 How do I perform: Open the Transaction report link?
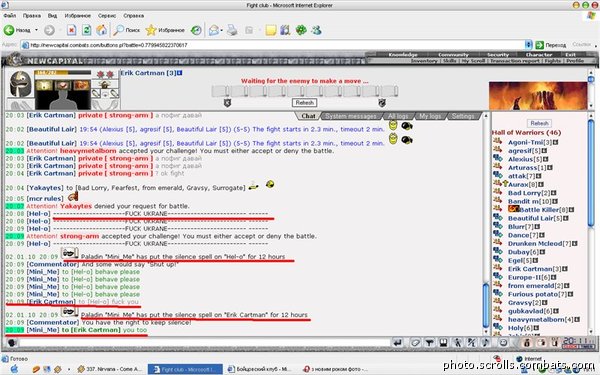(515, 61)
